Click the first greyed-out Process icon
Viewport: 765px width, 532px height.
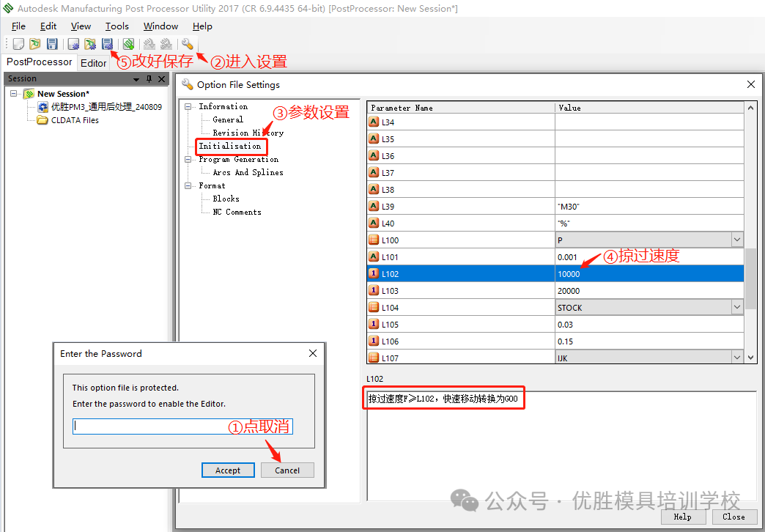click(x=149, y=44)
